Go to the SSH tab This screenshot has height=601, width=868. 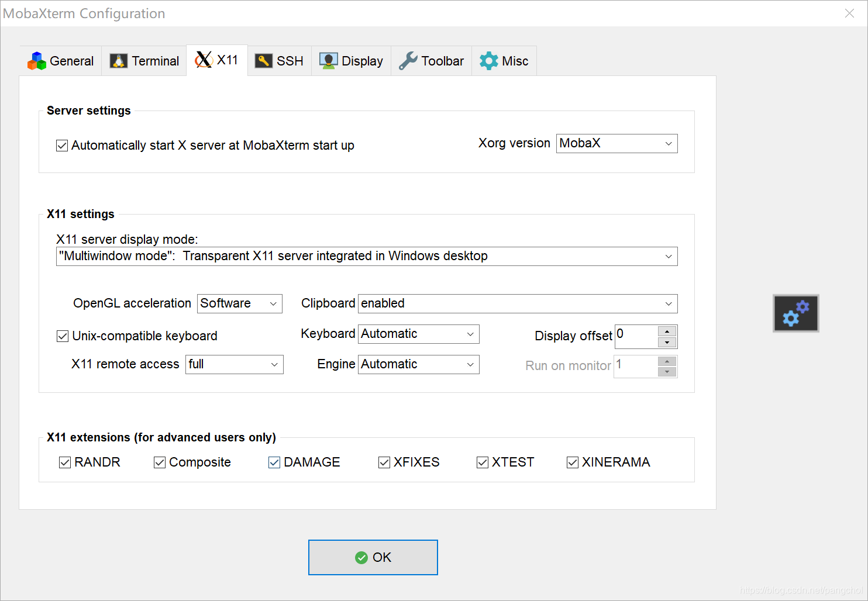click(x=280, y=61)
